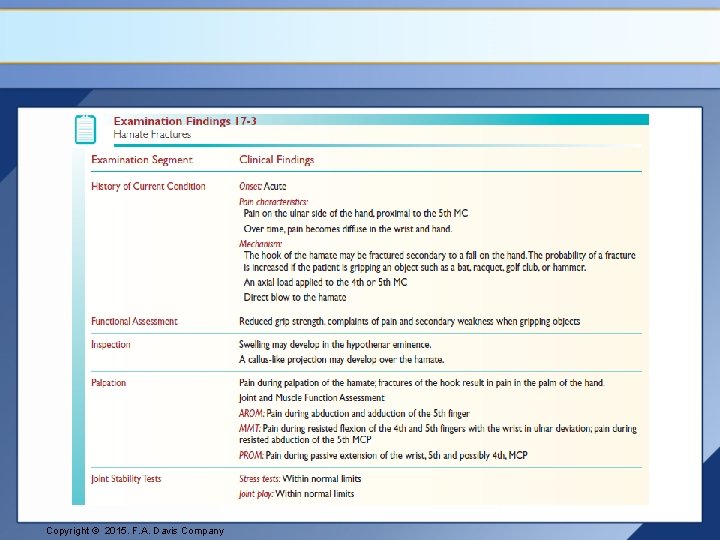The width and height of the screenshot is (720, 540).
Task: Click the F.A. Davis Company copyright notice
Action: pyautogui.click(x=135, y=531)
